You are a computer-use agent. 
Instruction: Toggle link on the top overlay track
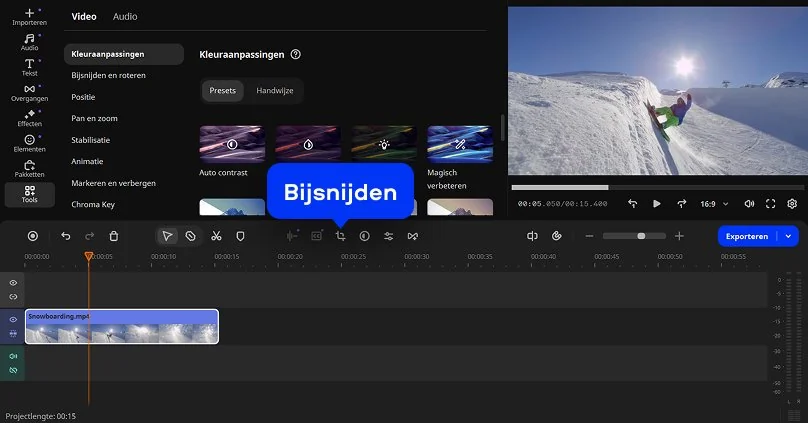(x=13, y=297)
